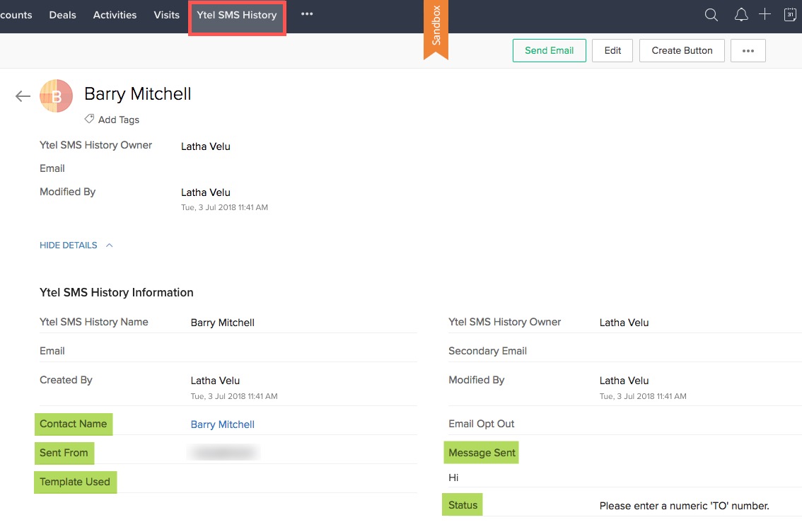The image size is (802, 532).
Task: Open the more actions ellipsis button
Action: coord(748,51)
